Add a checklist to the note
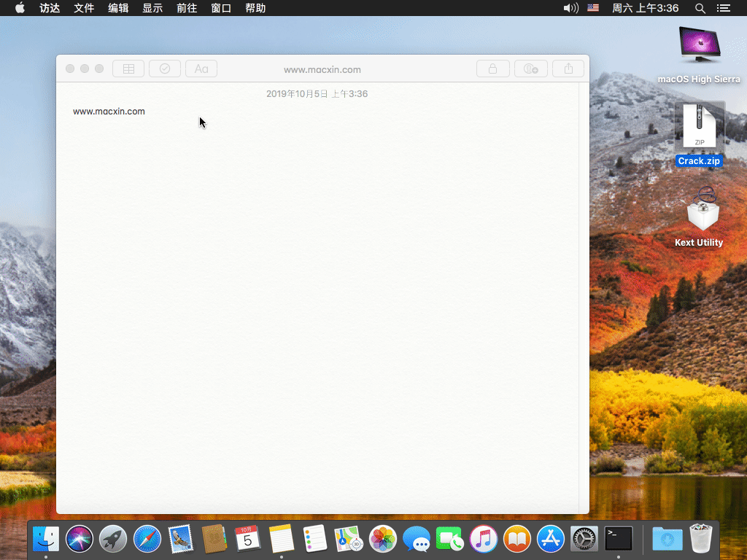 (x=165, y=69)
